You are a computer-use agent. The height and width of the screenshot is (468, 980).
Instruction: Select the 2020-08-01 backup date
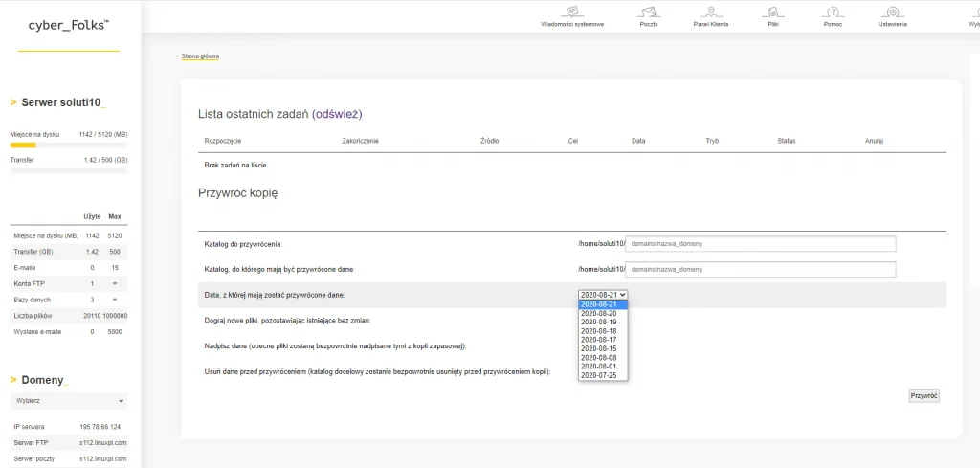click(603, 367)
